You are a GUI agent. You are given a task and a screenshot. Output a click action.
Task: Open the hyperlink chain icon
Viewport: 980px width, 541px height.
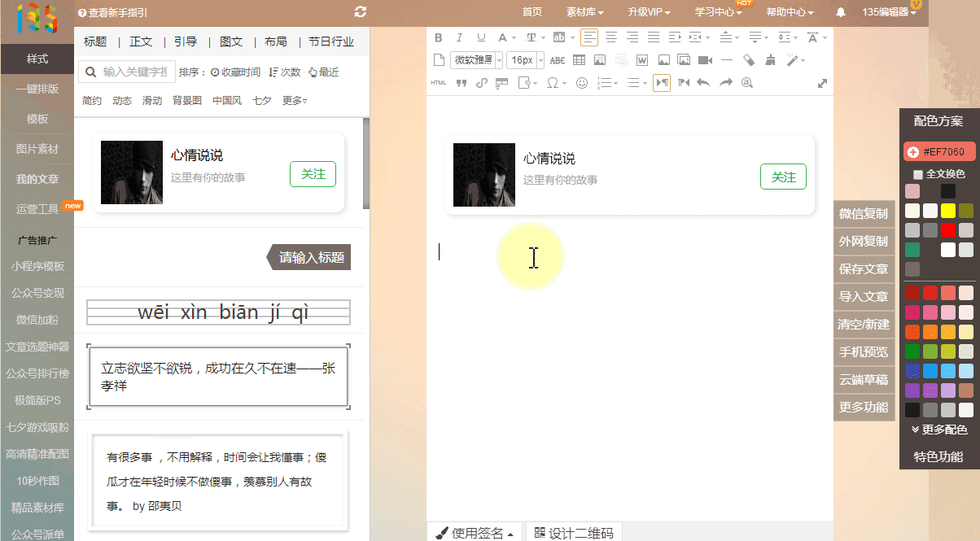click(x=481, y=83)
